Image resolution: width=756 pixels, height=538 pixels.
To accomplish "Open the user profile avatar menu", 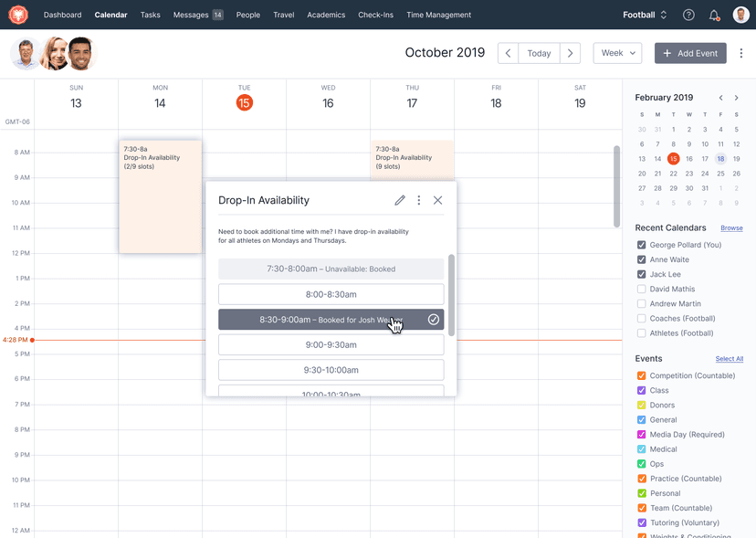I will (740, 16).
